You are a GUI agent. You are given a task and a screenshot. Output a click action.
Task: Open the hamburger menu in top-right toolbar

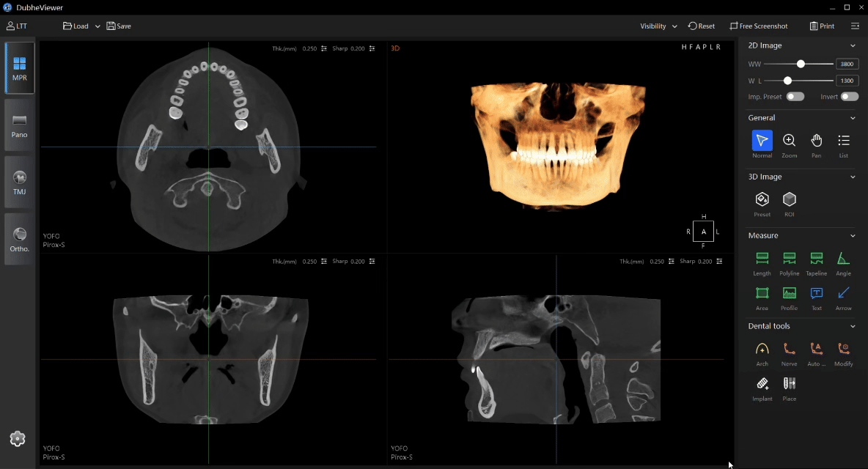(x=855, y=26)
